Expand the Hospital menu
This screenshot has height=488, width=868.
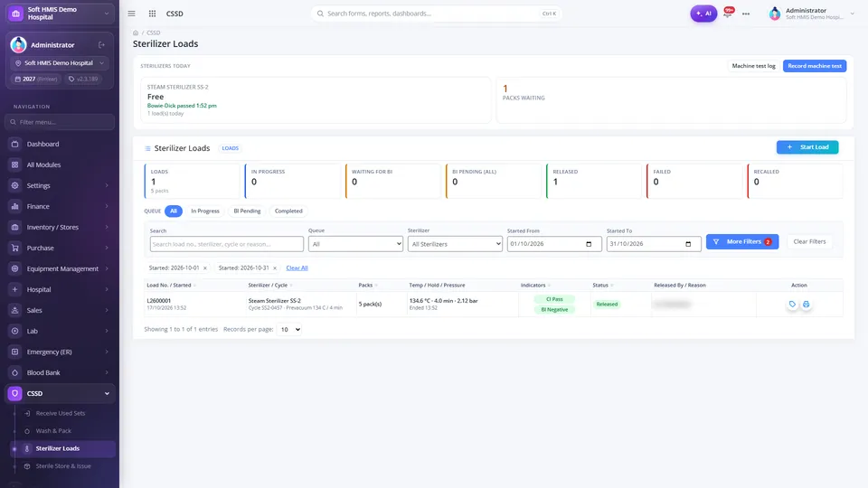(60, 289)
